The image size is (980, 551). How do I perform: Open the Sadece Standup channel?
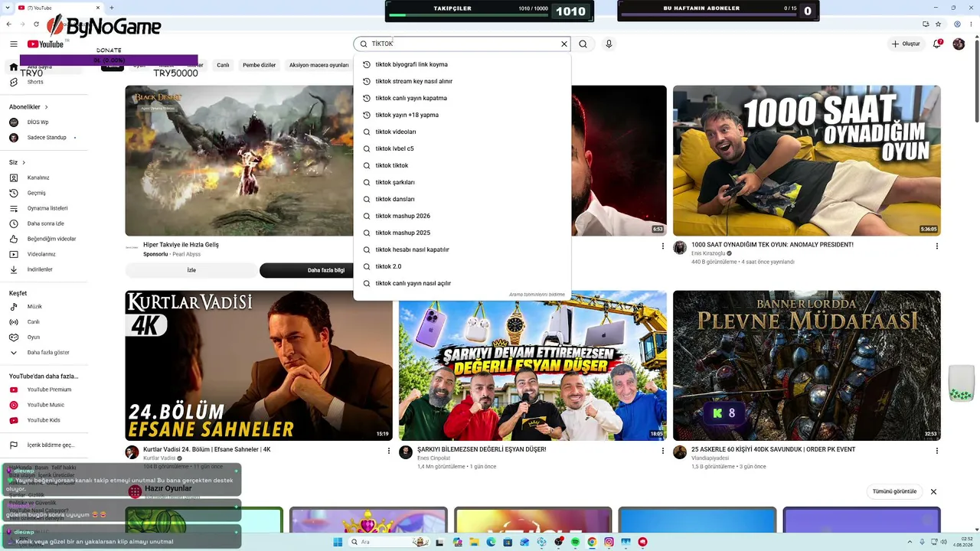[46, 138]
